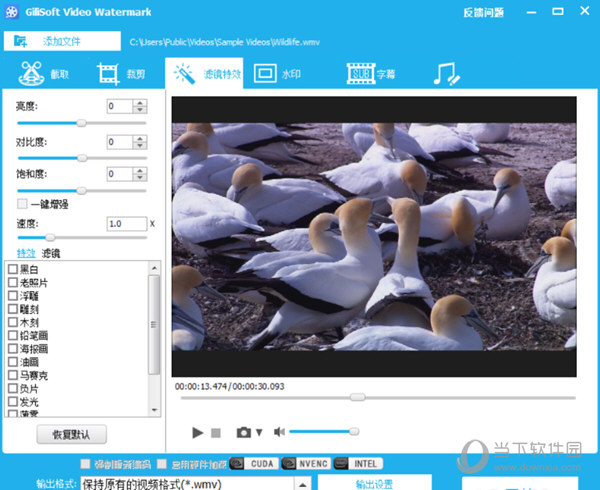Check the 雕刻 engrave effect
The width and height of the screenshot is (600, 490).
(x=13, y=309)
